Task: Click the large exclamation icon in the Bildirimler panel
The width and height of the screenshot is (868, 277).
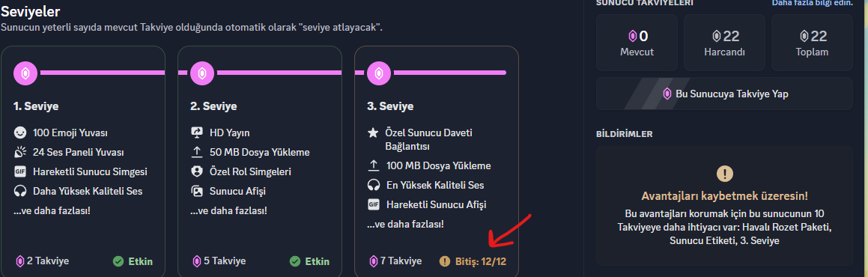Action: coord(725,174)
